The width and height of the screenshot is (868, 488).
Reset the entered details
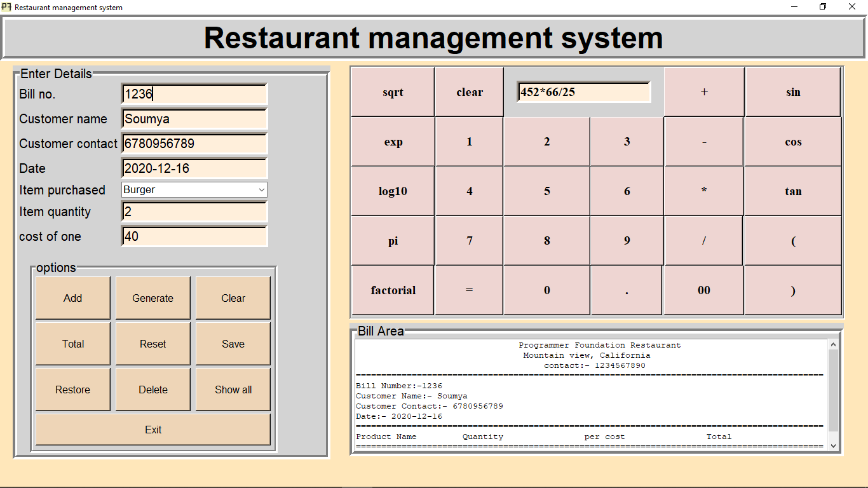tap(153, 343)
